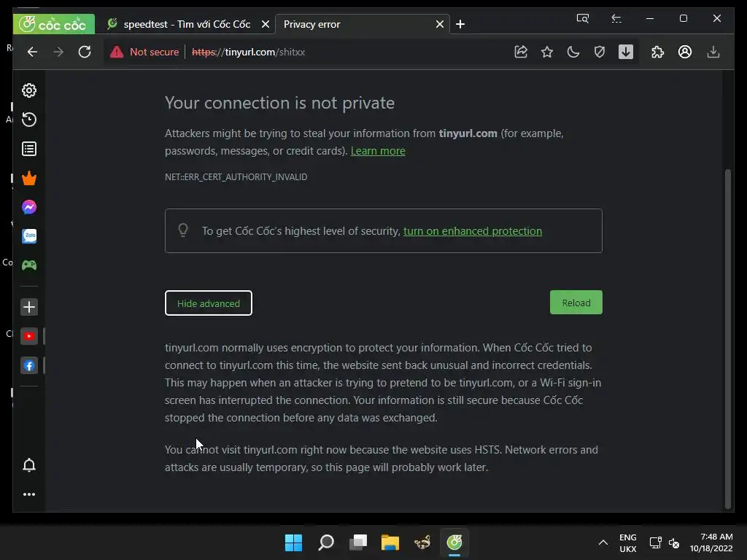Screen dimensions: 747x560
Task: Share this page icon
Action: click(521, 52)
